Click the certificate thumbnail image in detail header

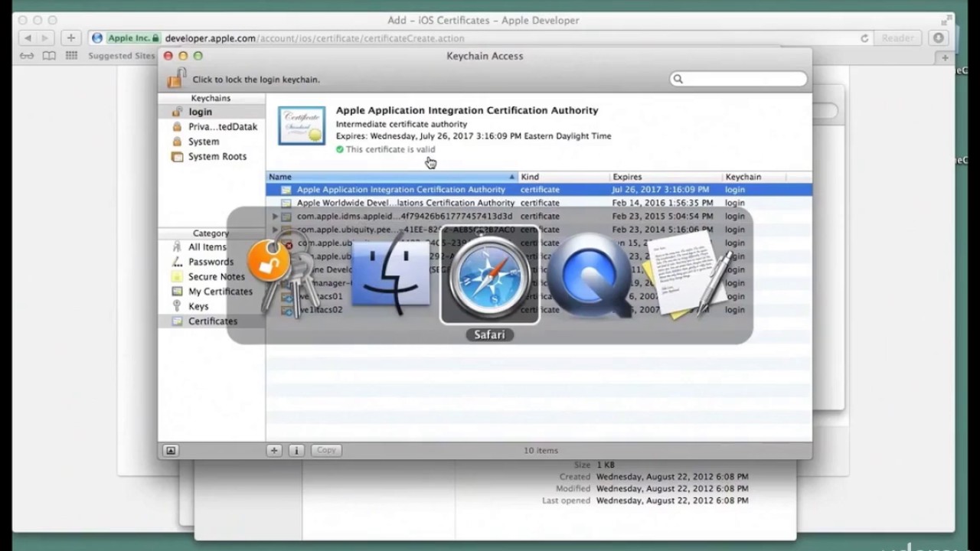[x=302, y=126]
